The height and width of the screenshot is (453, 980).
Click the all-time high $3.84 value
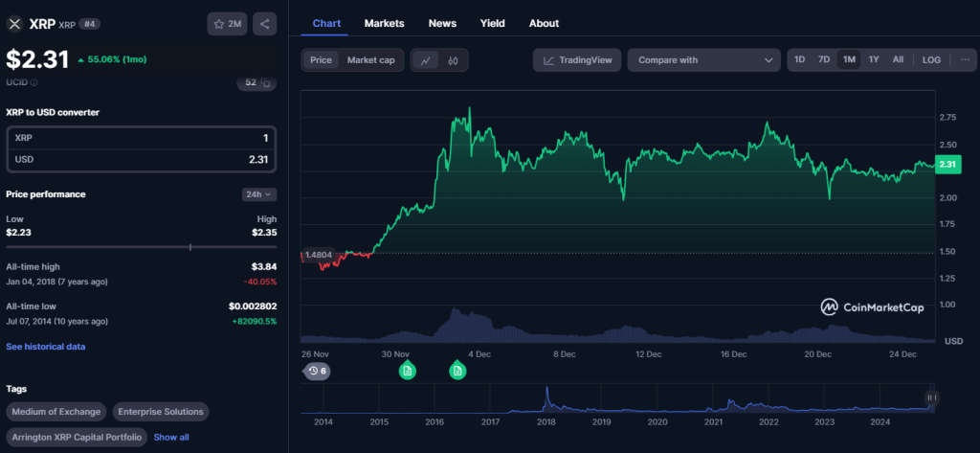(264, 266)
